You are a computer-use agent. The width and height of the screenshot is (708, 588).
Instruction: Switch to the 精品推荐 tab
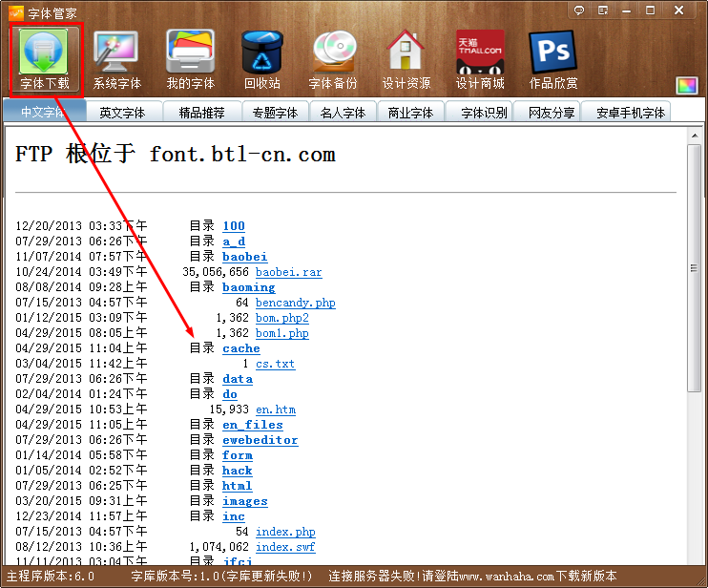tap(202, 113)
